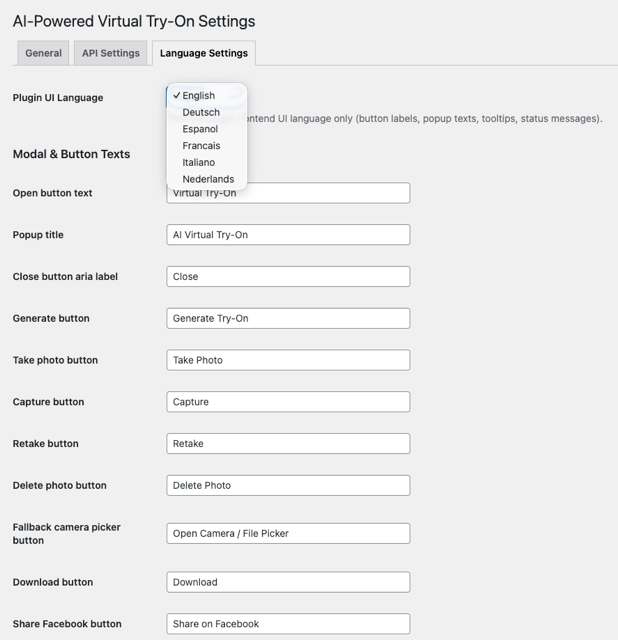Focus the Popup title field

pos(288,235)
